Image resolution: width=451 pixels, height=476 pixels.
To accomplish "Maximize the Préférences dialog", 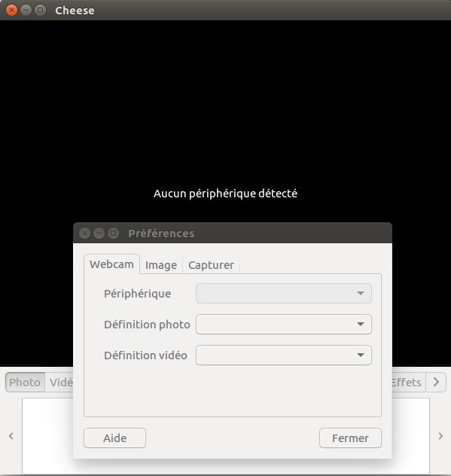I will [x=113, y=233].
